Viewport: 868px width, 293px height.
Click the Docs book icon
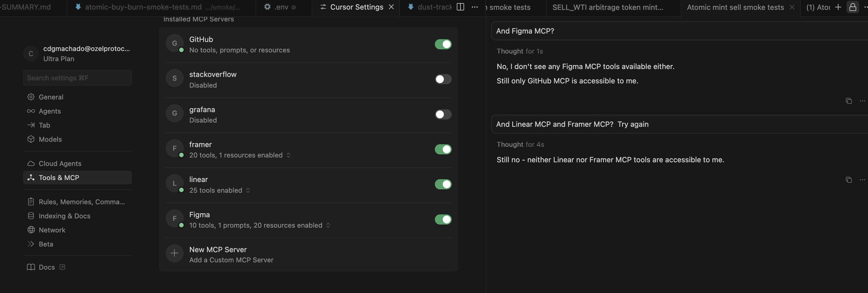[x=31, y=267]
